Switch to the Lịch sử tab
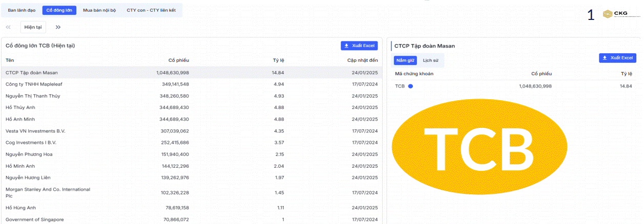Viewport: 644px width, 224px height. click(430, 60)
